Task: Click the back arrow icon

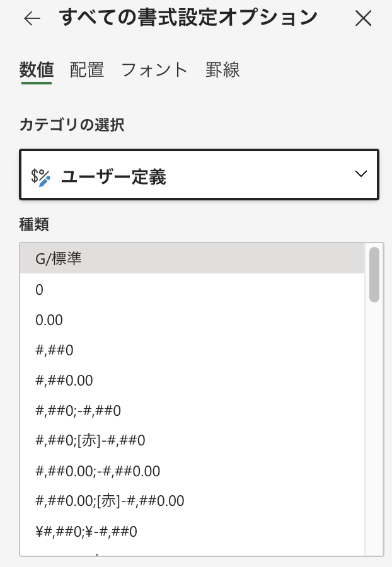Action: coord(32,19)
